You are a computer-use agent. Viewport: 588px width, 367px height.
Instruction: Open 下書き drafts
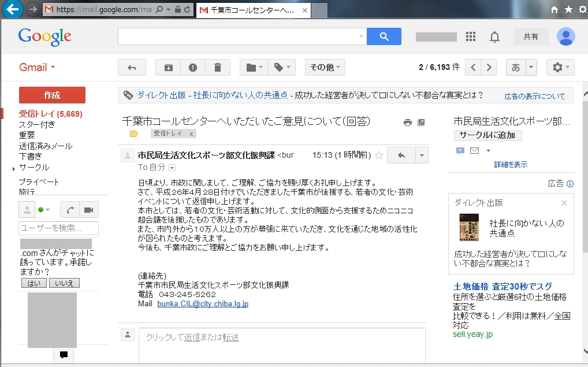point(30,156)
